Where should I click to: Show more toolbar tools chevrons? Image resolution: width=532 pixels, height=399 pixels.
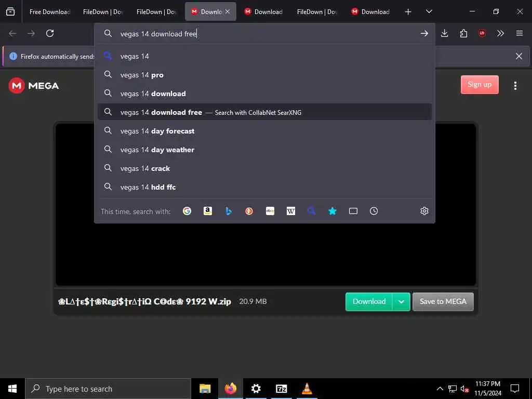(500, 33)
